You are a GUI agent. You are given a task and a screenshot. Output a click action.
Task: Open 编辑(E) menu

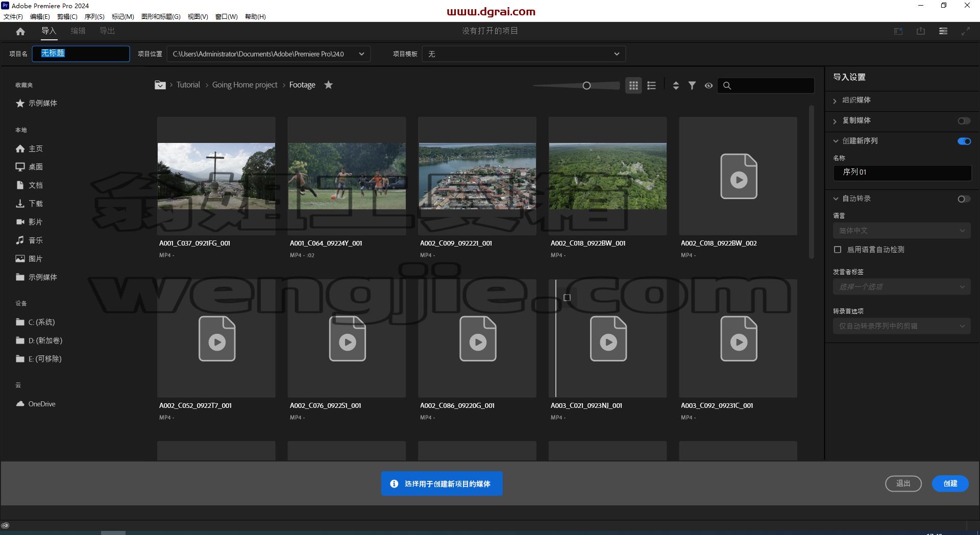coord(40,16)
